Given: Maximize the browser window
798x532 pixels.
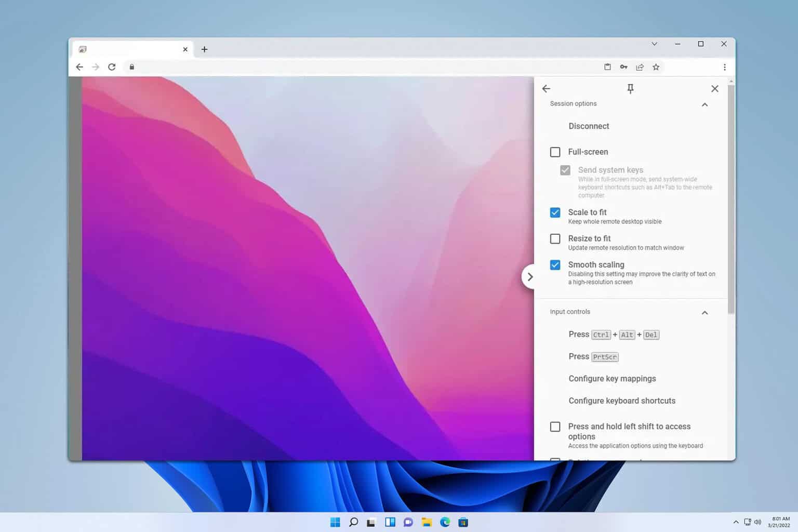Looking at the screenshot, I should [700, 44].
